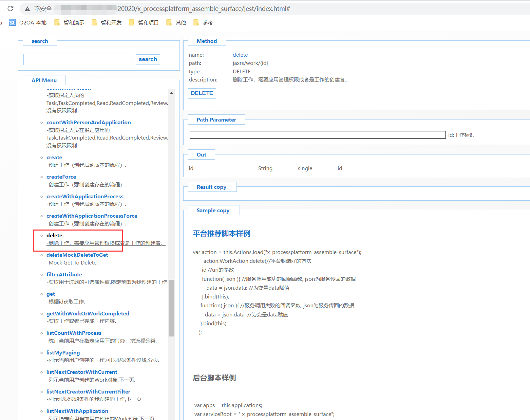This screenshot has width=530, height=420.
Task: Click the -获取工作或者已完成工作内容. description
Action: tap(81, 321)
